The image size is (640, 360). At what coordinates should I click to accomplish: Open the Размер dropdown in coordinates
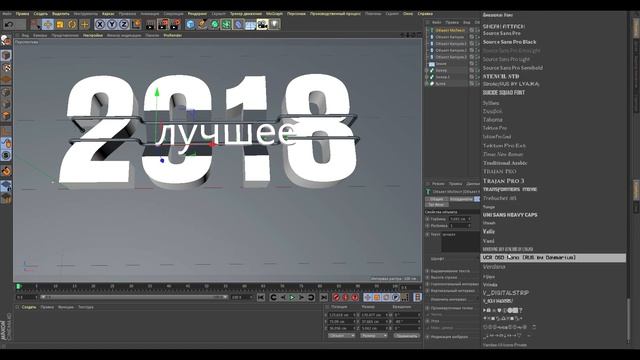pos(374,336)
